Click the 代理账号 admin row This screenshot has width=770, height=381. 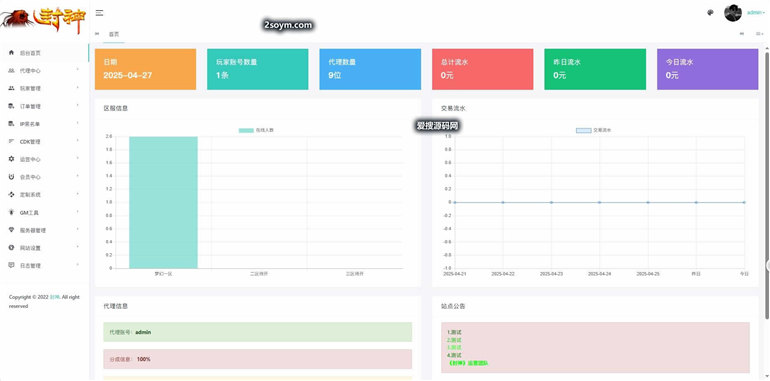(258, 332)
